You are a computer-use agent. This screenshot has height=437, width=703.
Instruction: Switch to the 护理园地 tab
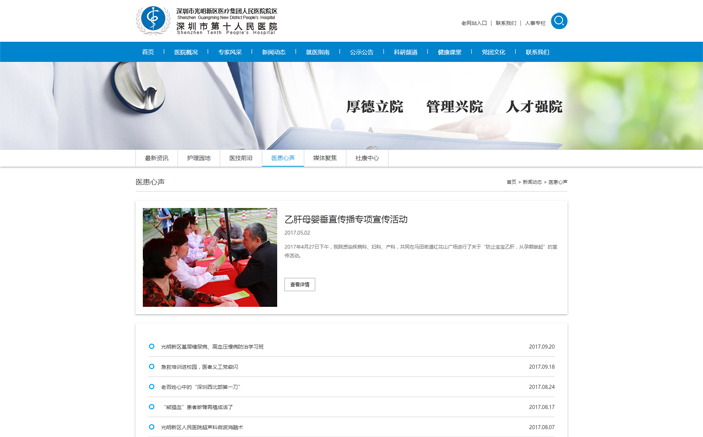tap(199, 158)
